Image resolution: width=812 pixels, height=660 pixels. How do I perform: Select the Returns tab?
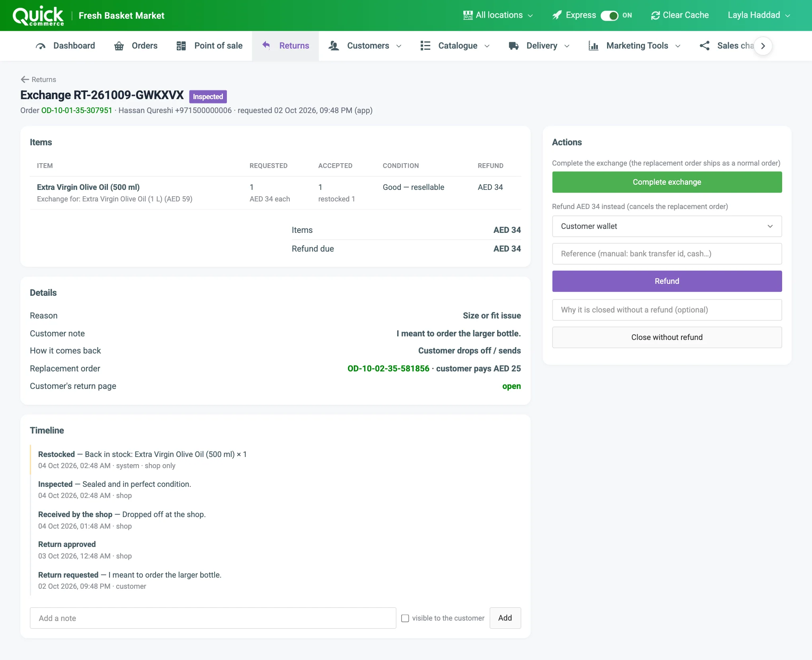285,46
